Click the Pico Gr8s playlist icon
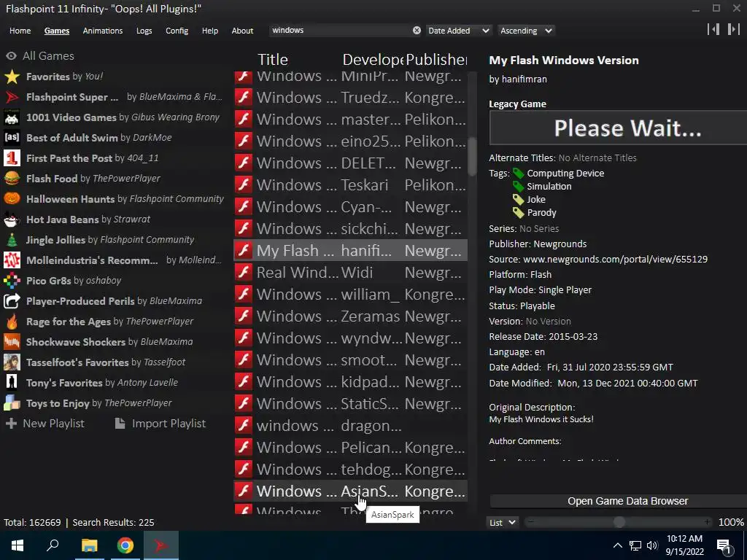Viewport: 747px width, 560px height. [x=12, y=281]
